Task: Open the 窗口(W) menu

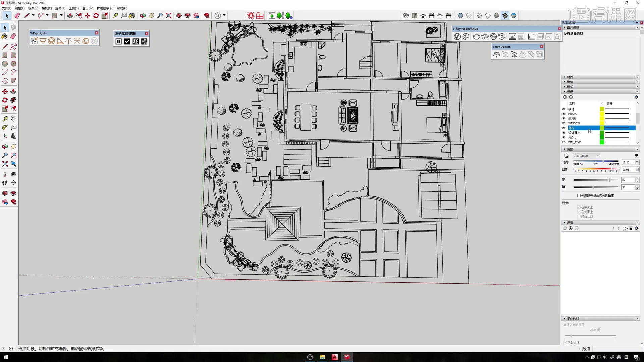Action: 88,8
